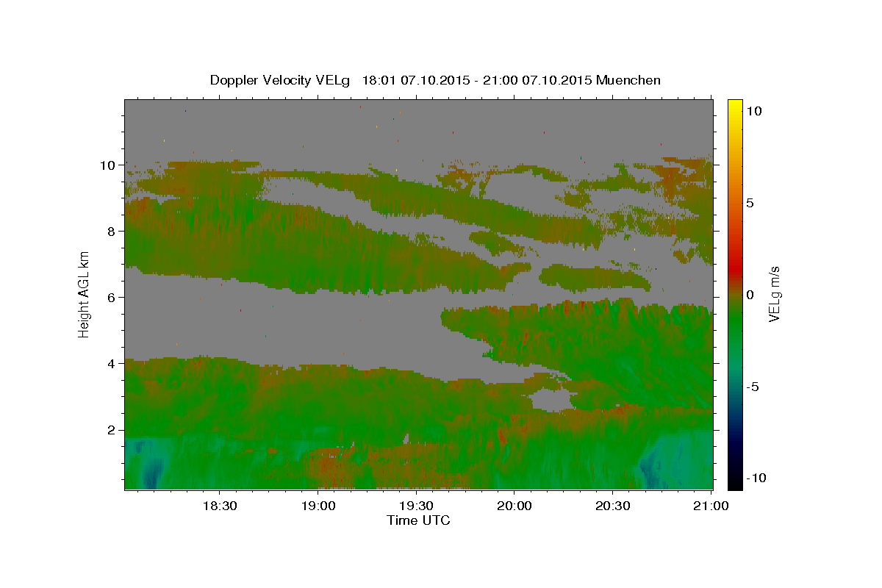This screenshot has width=882, height=588.
Task: Click the colorbar label '-5'
Action: [x=753, y=387]
